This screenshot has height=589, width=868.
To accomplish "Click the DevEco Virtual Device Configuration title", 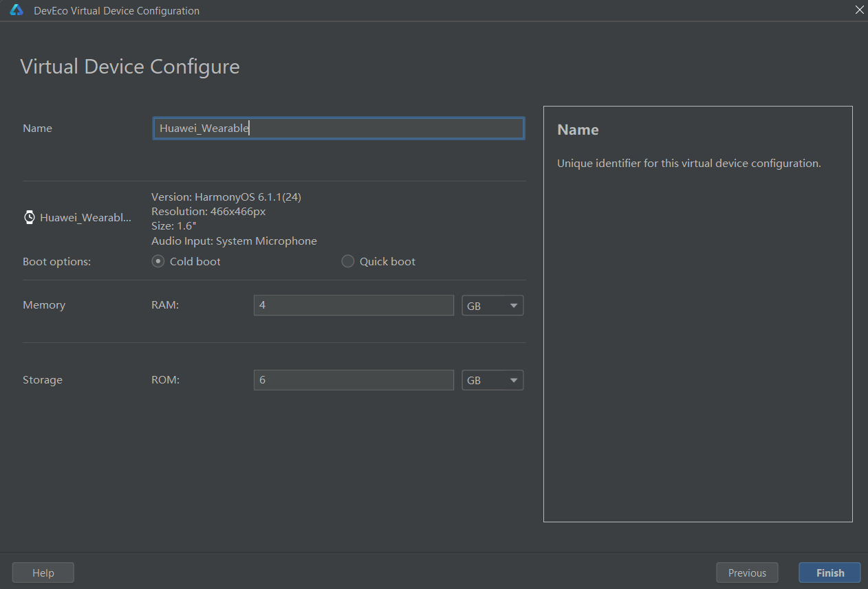I will pyautogui.click(x=116, y=11).
